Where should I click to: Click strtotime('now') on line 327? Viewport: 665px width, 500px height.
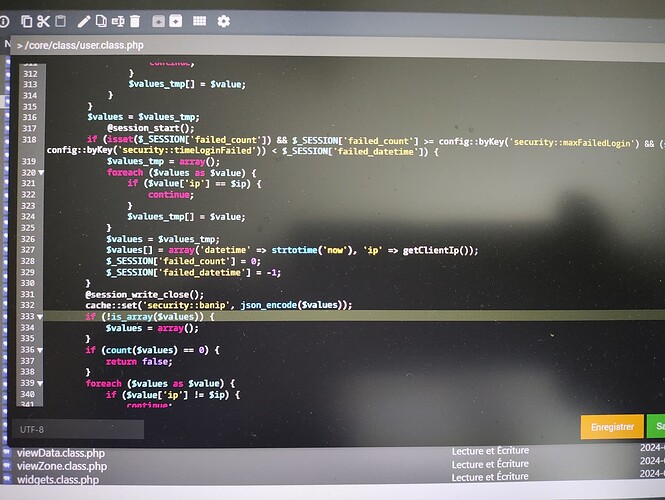314,250
